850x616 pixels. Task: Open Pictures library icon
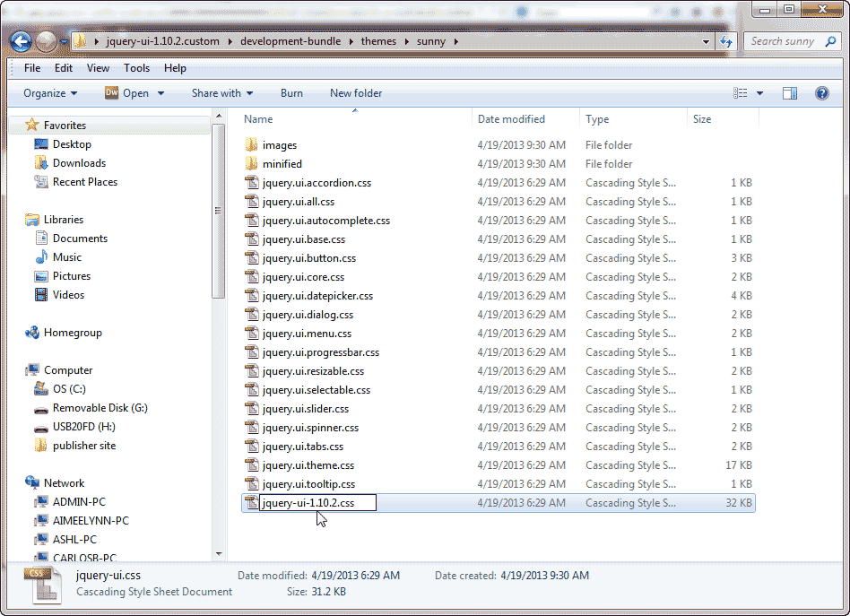click(x=41, y=276)
